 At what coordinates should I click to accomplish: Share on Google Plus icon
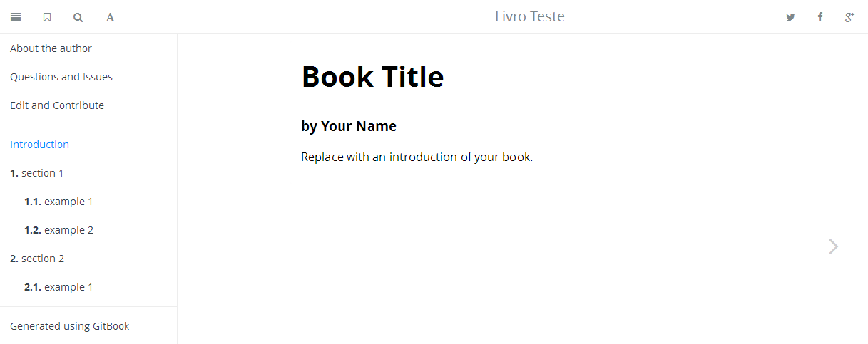tap(849, 17)
